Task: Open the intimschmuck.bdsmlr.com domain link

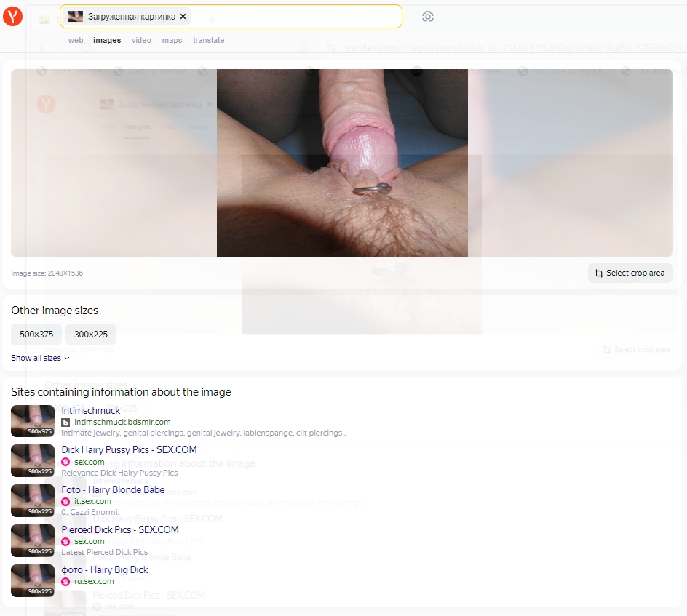Action: (x=122, y=422)
